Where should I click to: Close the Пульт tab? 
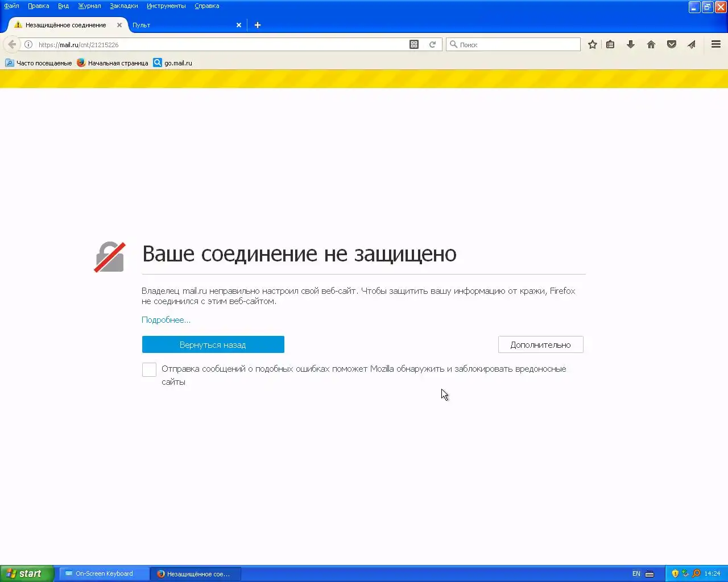[x=239, y=25]
